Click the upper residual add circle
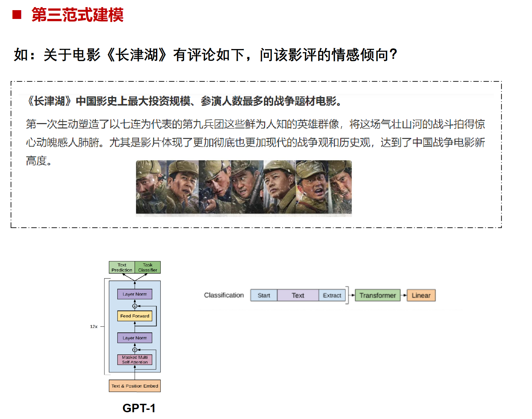The image size is (532, 419). point(135,306)
